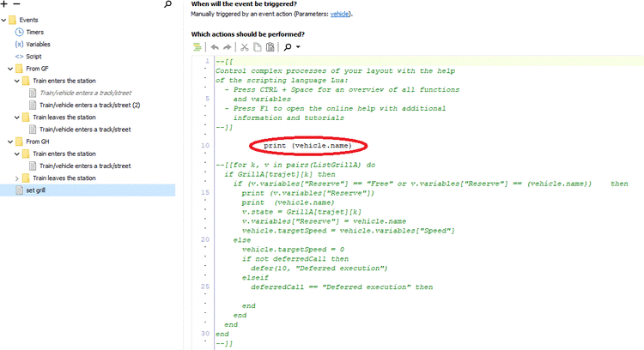Select Train/vehicle enters a track/street (2)
Viewport: 644px width, 350px height.
[90, 105]
